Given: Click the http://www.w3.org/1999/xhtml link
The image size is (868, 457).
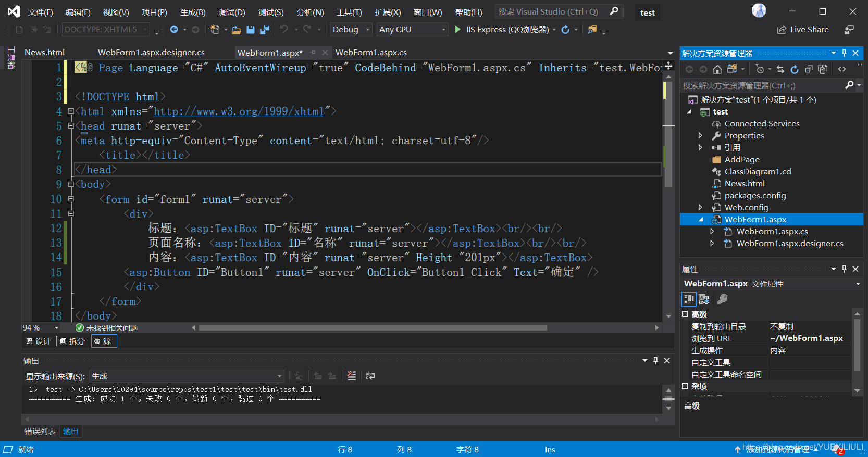Looking at the screenshot, I should (239, 111).
